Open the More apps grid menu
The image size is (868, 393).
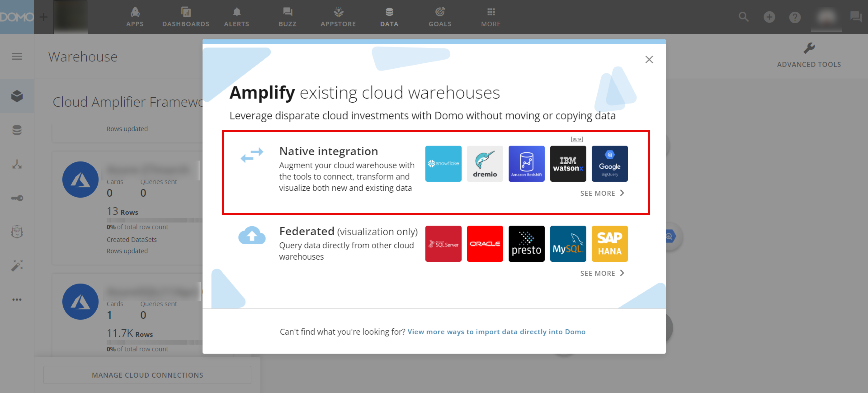click(491, 17)
